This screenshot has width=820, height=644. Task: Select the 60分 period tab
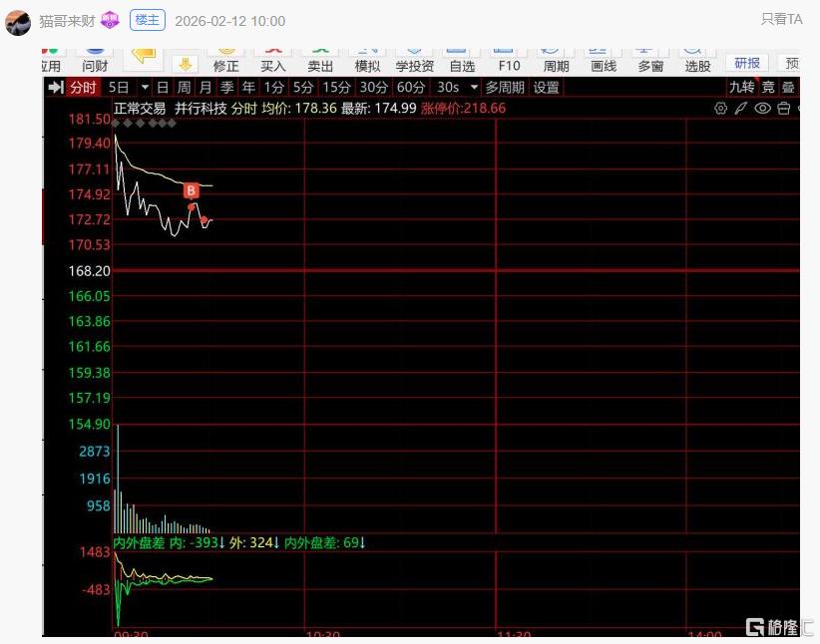point(411,88)
